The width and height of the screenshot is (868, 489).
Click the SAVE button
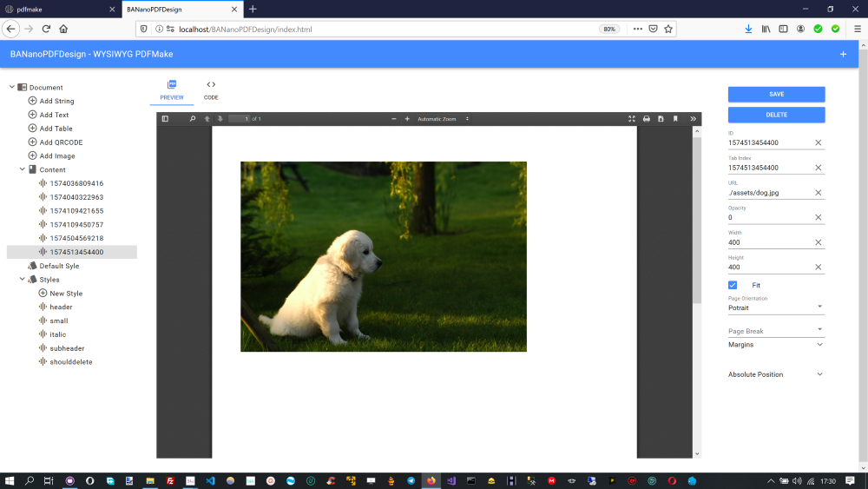(776, 94)
